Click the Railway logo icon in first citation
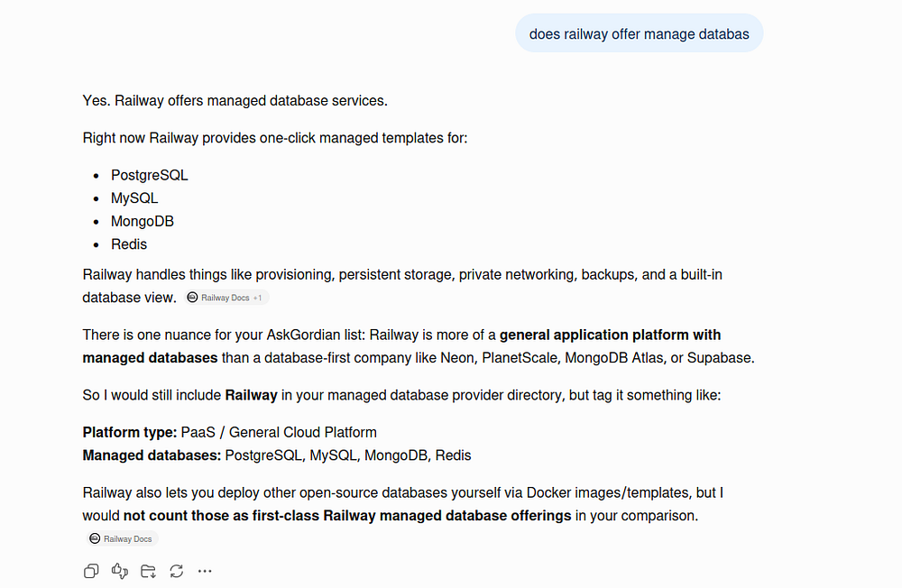 point(193,298)
